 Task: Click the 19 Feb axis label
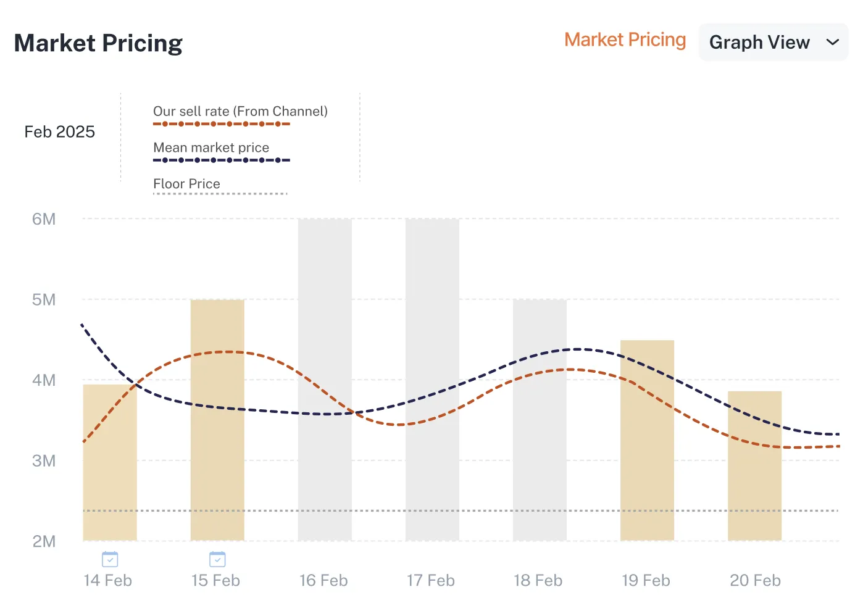tap(646, 580)
